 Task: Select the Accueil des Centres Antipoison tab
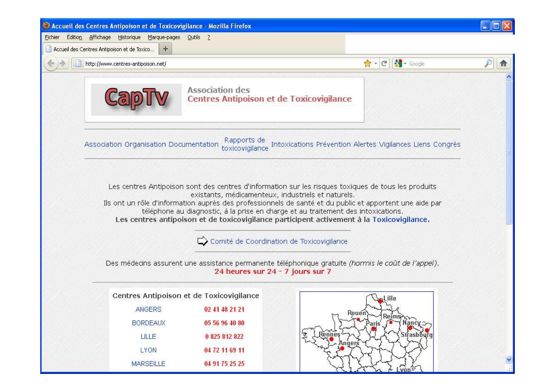(101, 49)
